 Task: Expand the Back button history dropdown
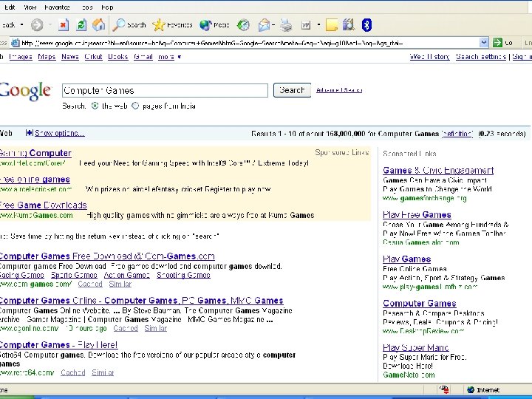21,25
